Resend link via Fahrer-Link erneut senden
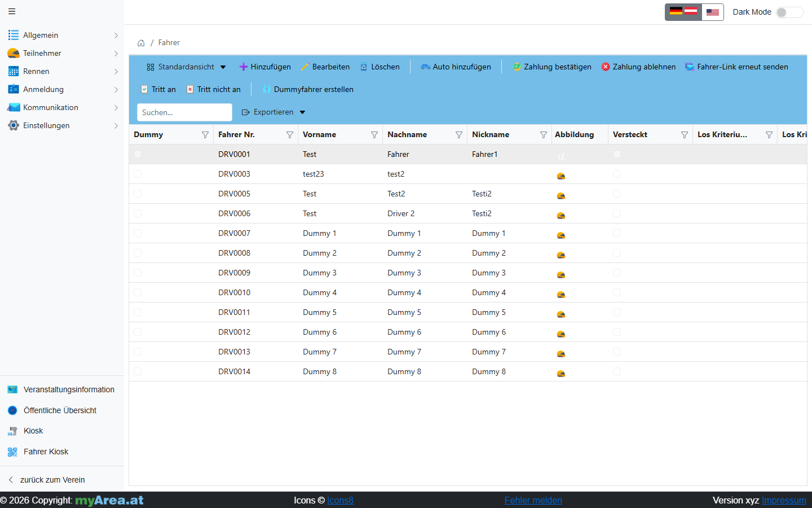The width and height of the screenshot is (812, 508). [x=736, y=67]
